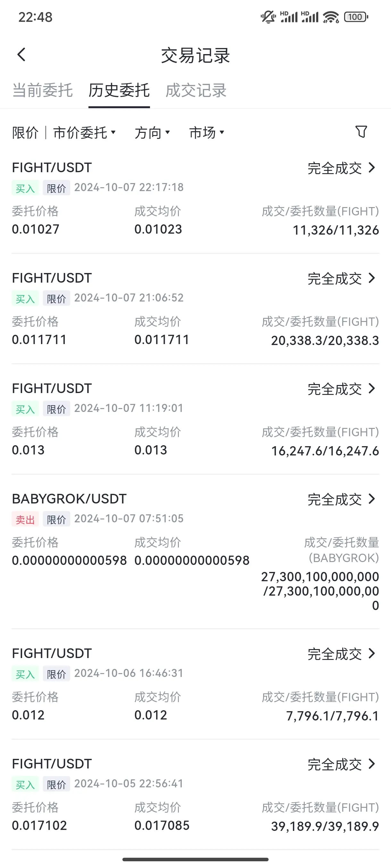Image resolution: width=391 pixels, height=868 pixels.
Task: Tap the bottom home gesture bar
Action: coord(195,859)
